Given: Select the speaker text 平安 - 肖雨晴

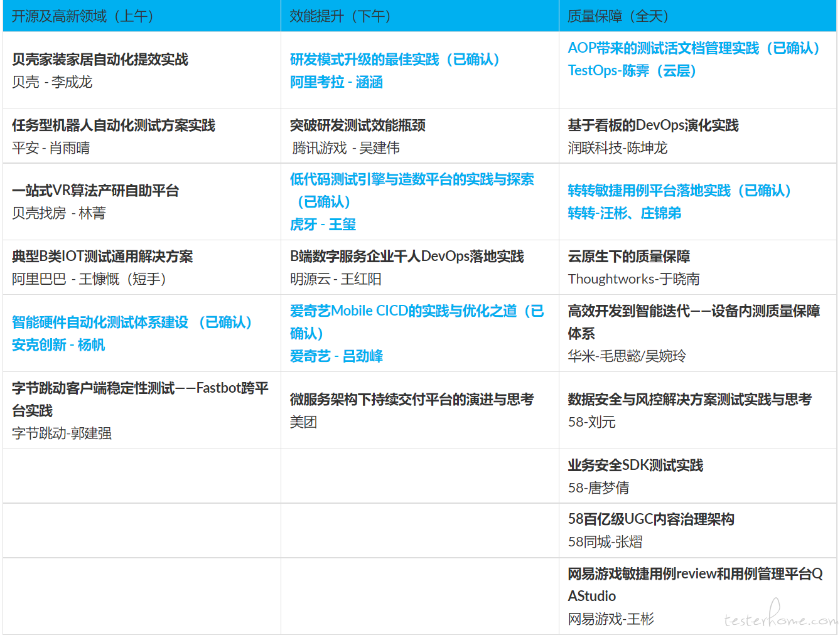Looking at the screenshot, I should (x=51, y=148).
